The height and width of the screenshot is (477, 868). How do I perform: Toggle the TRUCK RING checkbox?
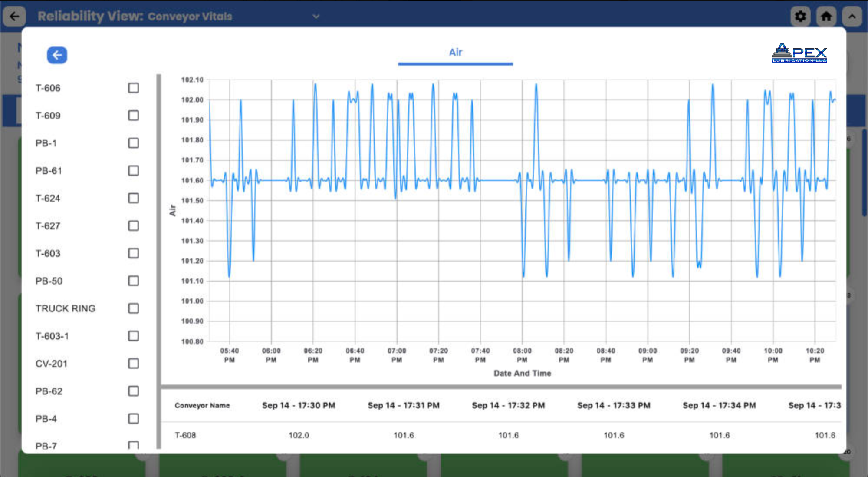[x=134, y=308]
